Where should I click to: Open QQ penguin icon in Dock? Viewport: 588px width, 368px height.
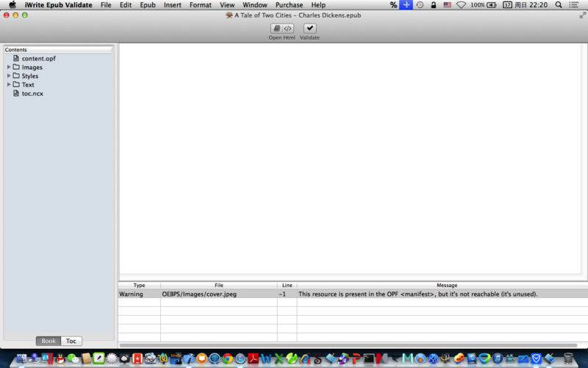click(x=60, y=358)
